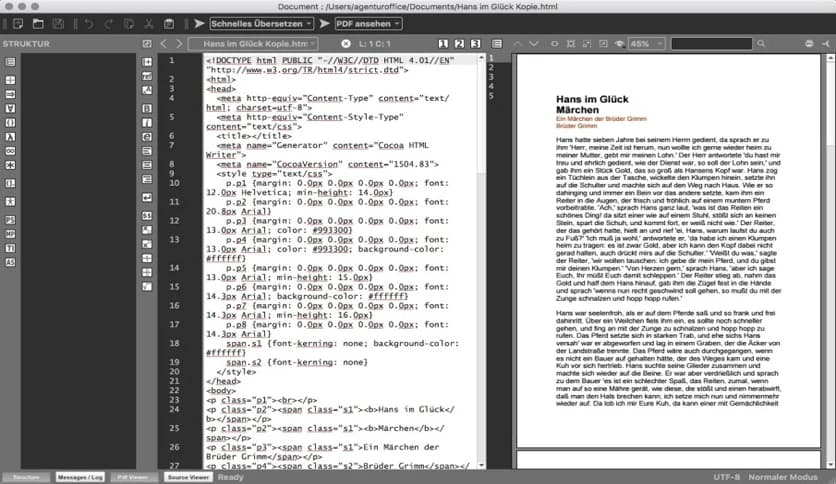Toggle the PDF Viewer panel

click(x=133, y=477)
